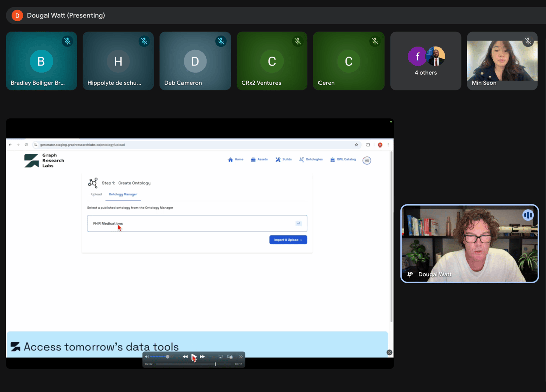The image size is (546, 392).
Task: Select Deb Cameron's participant tile
Action: tap(195, 61)
